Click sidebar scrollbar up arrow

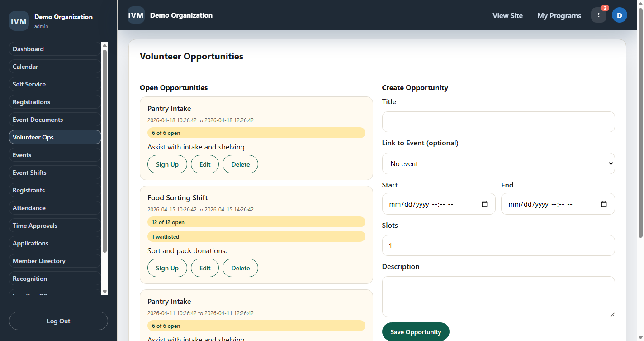[x=105, y=45]
